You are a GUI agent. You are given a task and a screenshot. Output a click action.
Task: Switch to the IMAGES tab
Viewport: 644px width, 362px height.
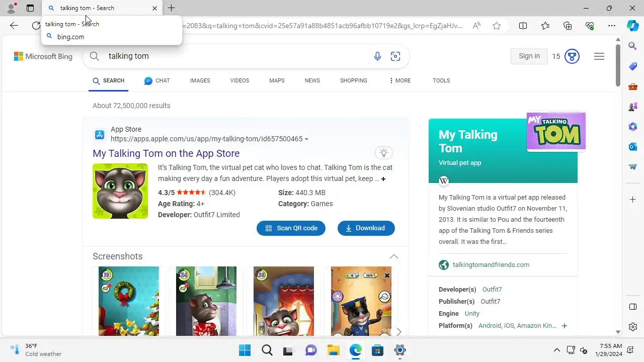click(x=200, y=80)
